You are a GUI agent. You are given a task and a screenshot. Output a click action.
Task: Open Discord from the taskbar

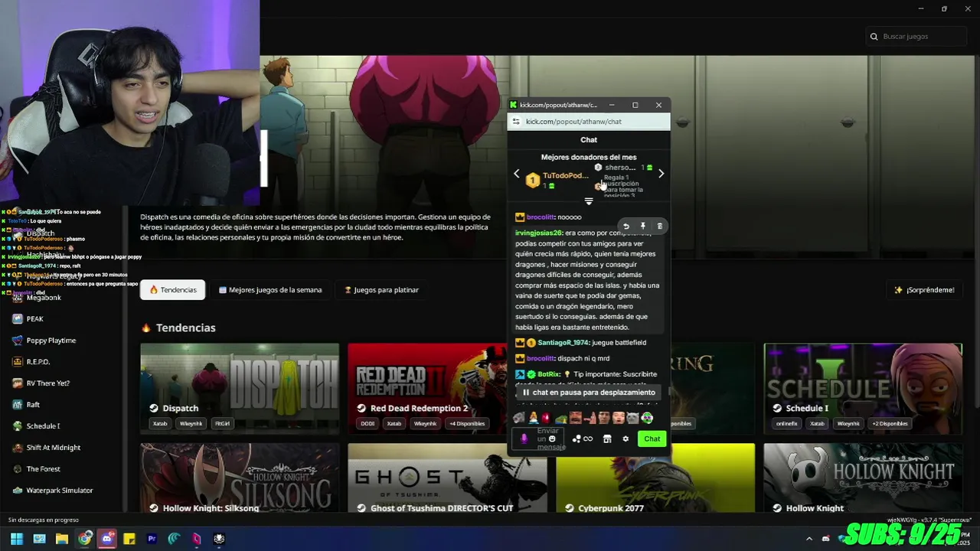click(106, 539)
